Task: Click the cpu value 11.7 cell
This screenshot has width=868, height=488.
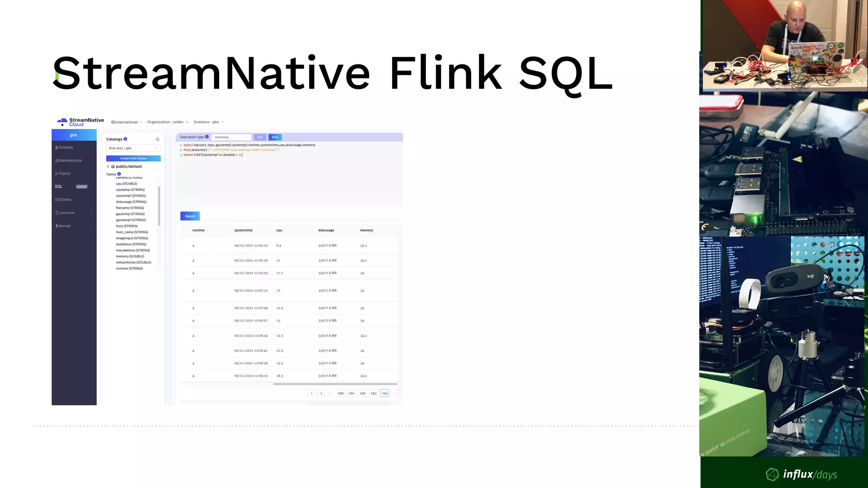Action: (280, 273)
